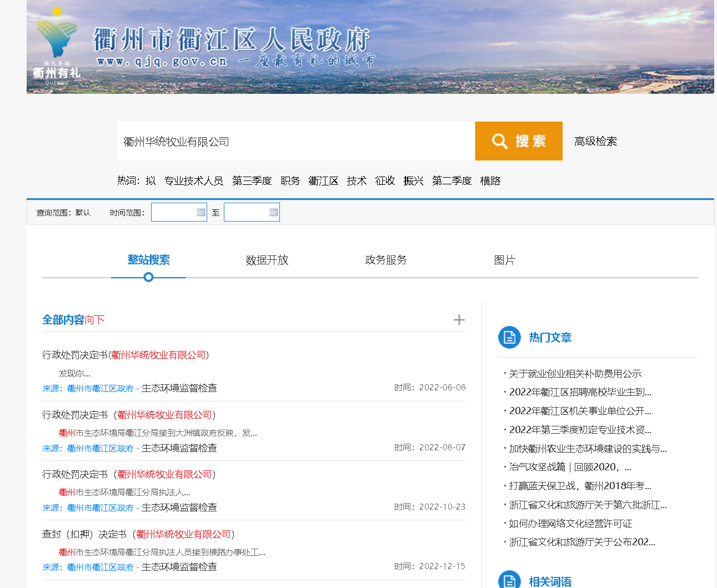Select hot word 第三季度
717x588 pixels.
tap(252, 181)
